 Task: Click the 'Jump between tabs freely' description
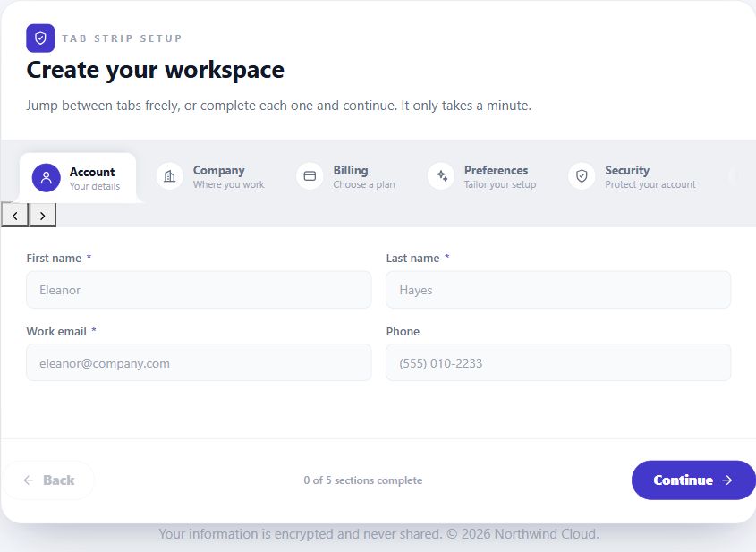click(x=278, y=106)
